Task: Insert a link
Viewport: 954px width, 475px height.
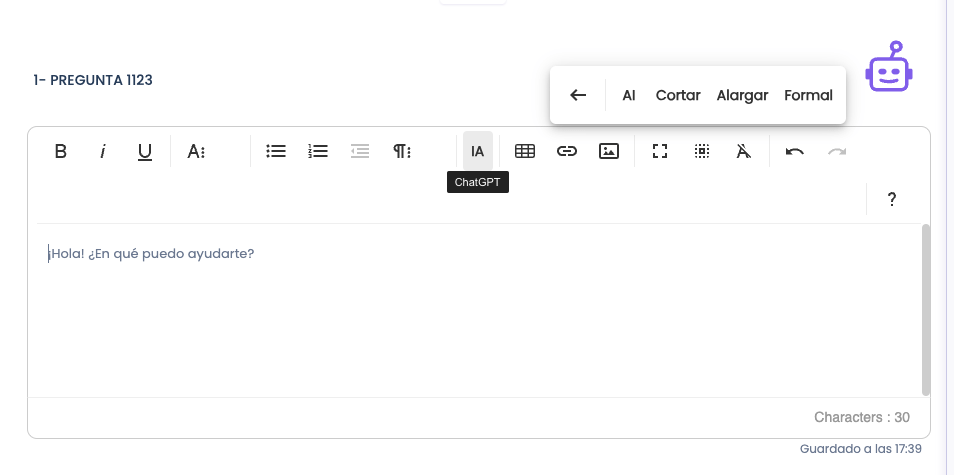Action: click(566, 151)
